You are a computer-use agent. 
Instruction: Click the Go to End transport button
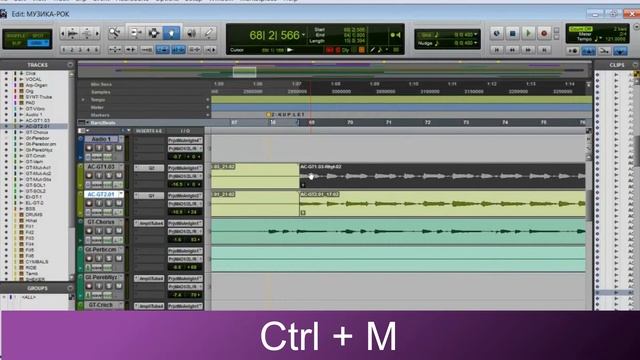tap(544, 50)
